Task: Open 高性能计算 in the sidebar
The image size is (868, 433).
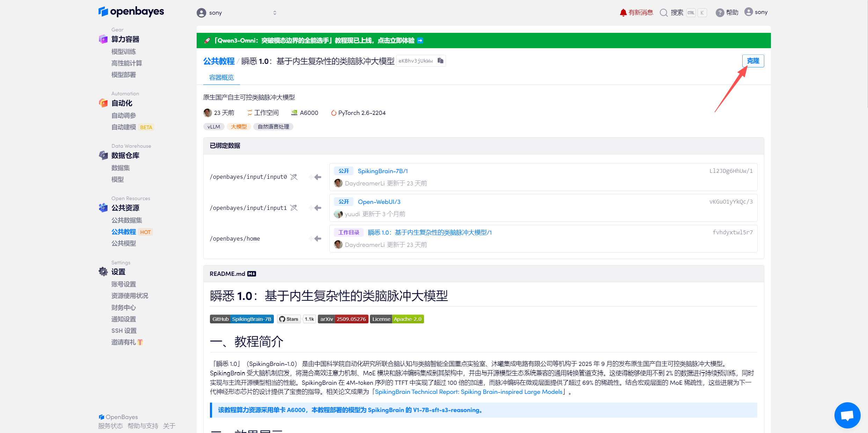Action: pos(127,63)
